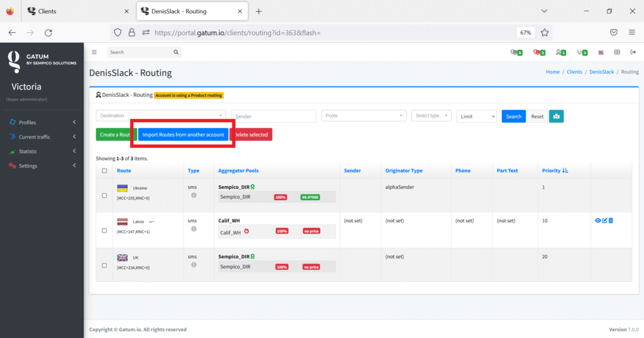
Task: Check the Ukraine route checkbox
Action: coord(104,196)
